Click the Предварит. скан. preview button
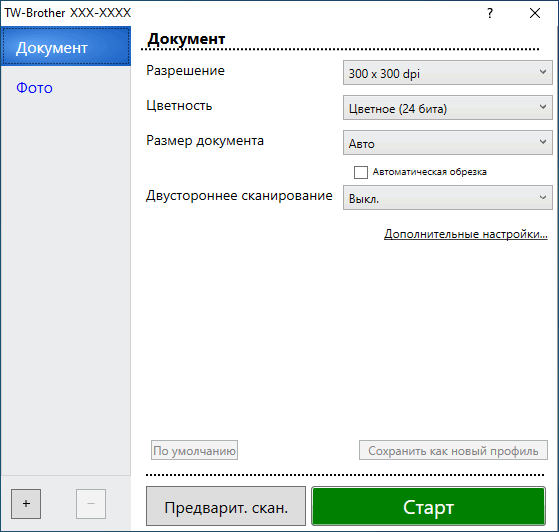Viewport: 559px width, 532px height. coord(226,506)
